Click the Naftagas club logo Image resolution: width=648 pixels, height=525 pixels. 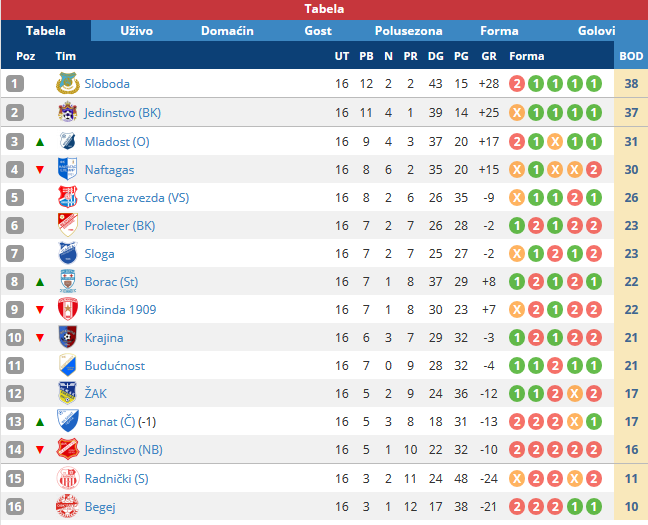tap(68, 169)
